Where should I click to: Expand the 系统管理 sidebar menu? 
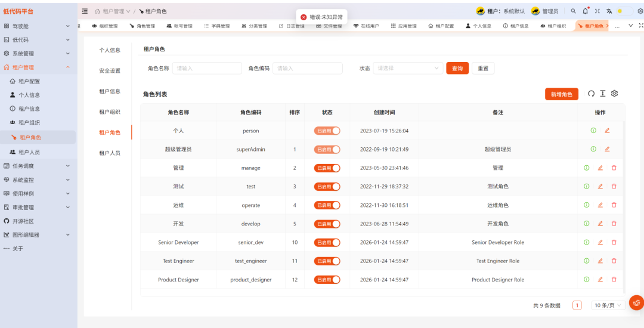tap(38, 53)
